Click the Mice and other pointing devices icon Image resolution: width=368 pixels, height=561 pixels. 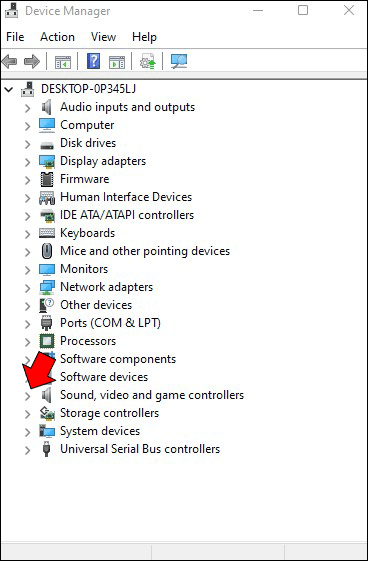[x=47, y=251]
